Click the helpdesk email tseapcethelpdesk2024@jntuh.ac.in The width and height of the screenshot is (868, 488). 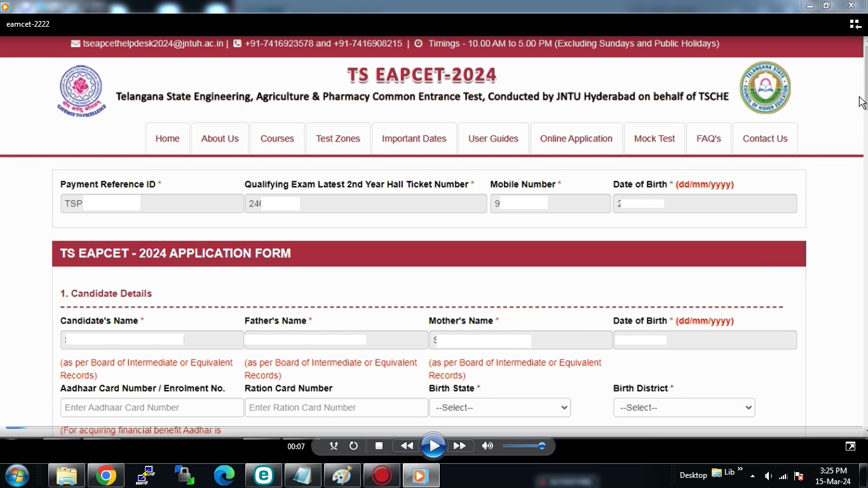[153, 44]
